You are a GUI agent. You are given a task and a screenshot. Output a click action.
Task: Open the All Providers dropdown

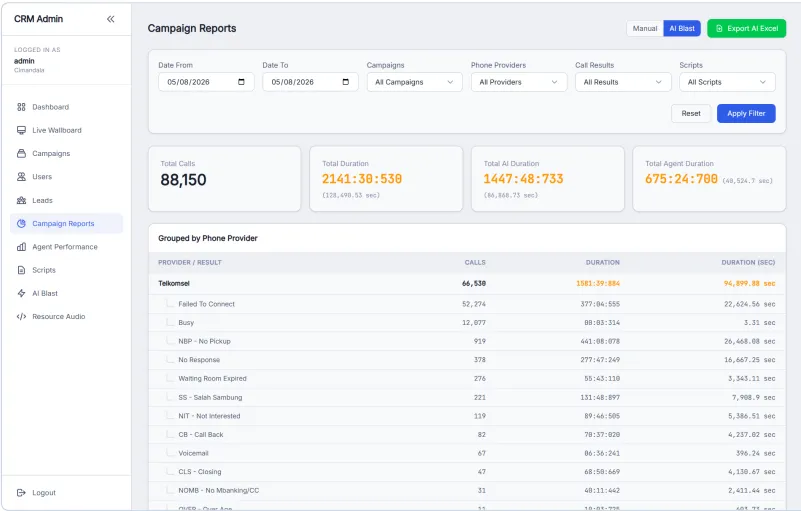(x=519, y=82)
